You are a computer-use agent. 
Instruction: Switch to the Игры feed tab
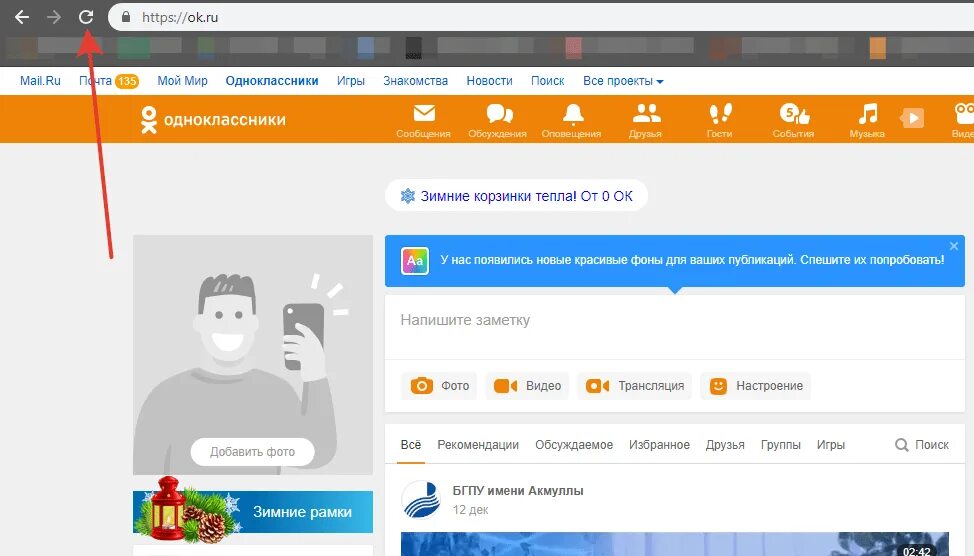pyautogui.click(x=831, y=445)
